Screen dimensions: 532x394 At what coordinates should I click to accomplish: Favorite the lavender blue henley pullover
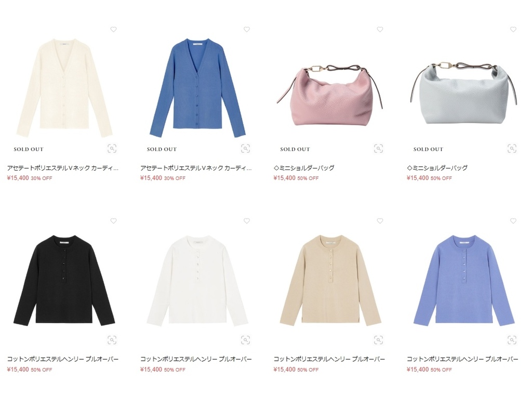pos(513,221)
